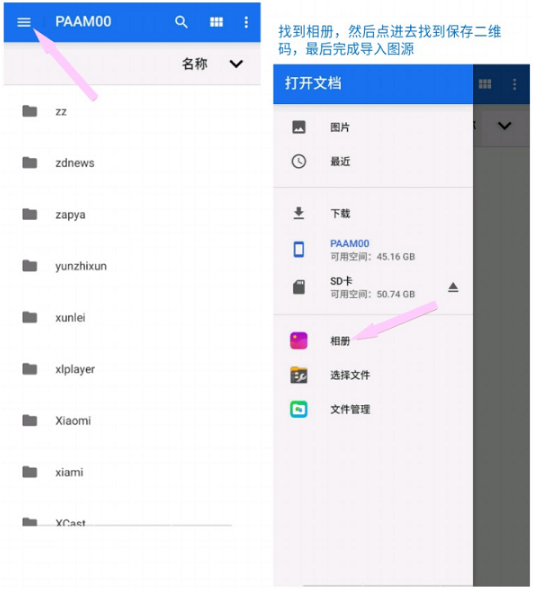The width and height of the screenshot is (533, 589).
Task: Expand the 名称 sort dropdown arrow
Action: tap(236, 64)
